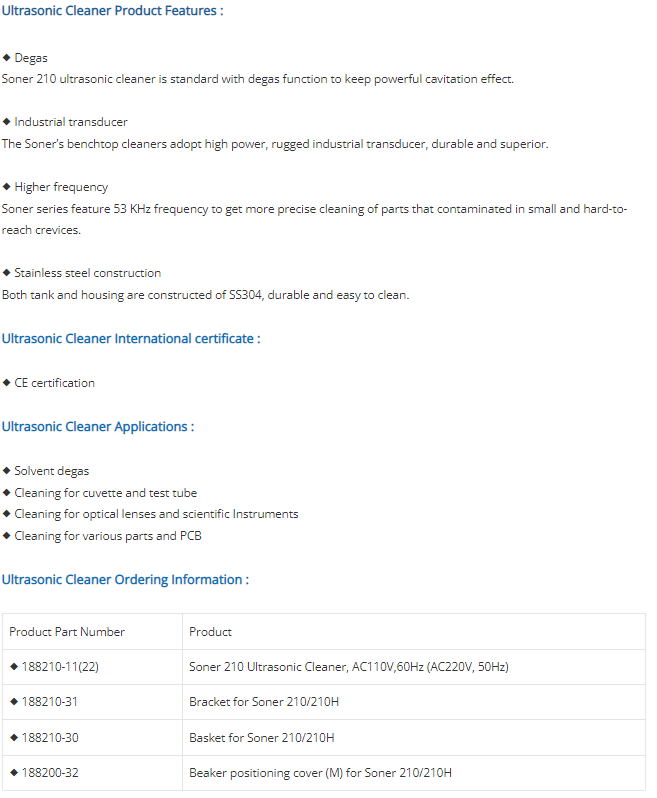Click the diamond bullet beside Industrial transducer
657x798 pixels.
[6, 122]
